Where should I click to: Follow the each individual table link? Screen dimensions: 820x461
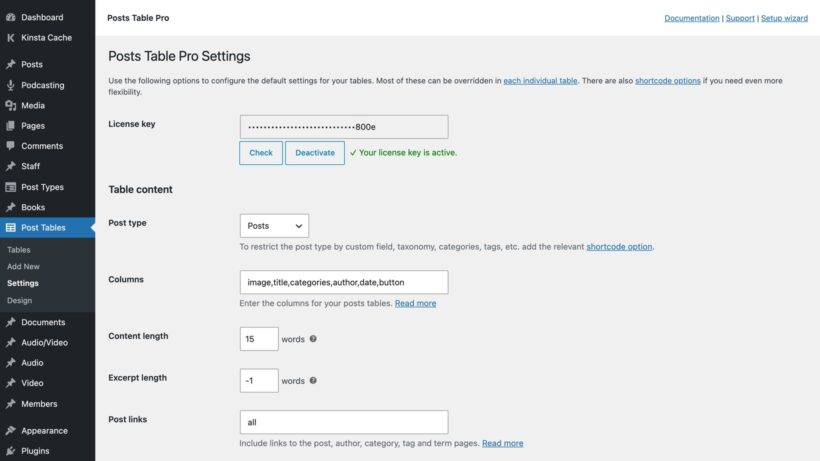[540, 81]
